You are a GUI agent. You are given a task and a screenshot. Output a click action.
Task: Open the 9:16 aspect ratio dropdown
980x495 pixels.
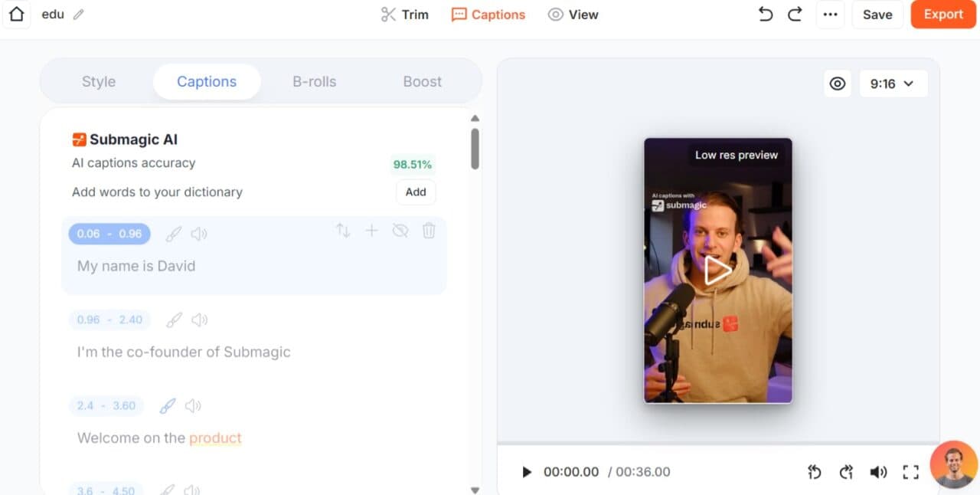893,84
